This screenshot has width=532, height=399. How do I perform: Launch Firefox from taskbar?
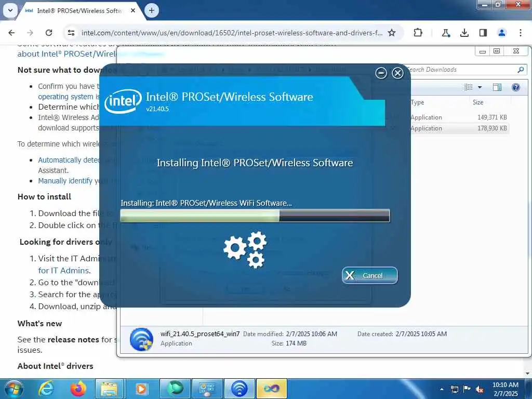tap(78, 389)
